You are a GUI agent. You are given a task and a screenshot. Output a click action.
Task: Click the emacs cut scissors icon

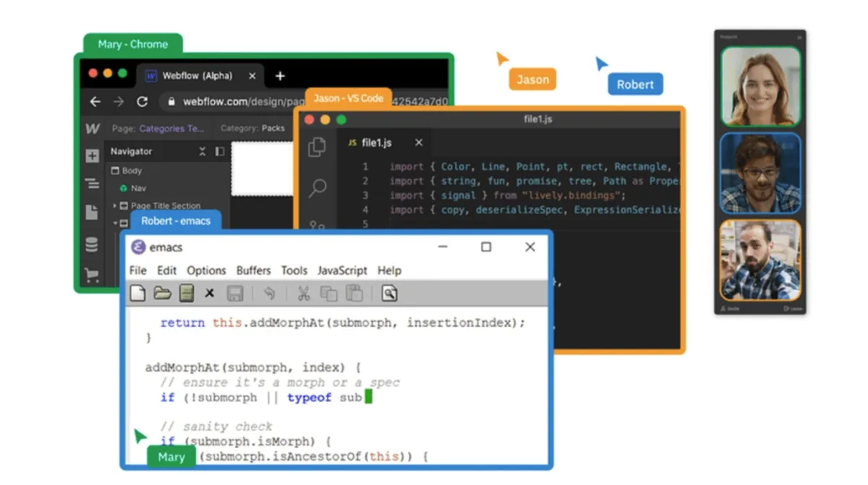[x=304, y=293]
